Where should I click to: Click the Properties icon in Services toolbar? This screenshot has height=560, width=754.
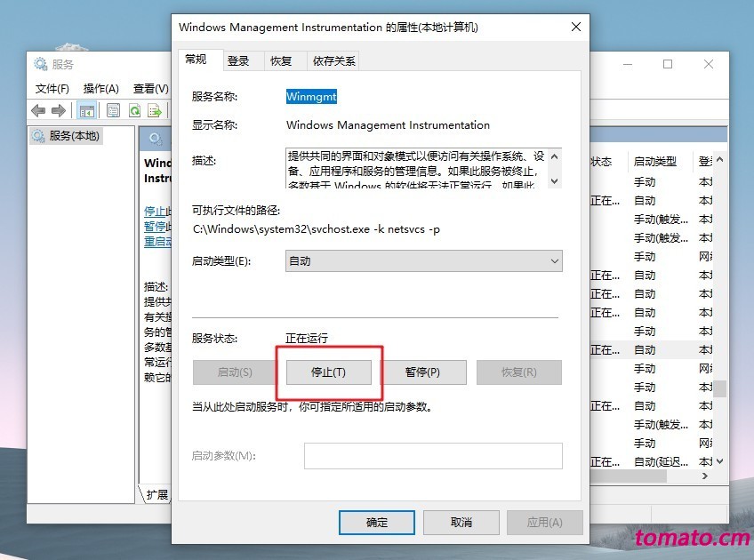point(114,111)
